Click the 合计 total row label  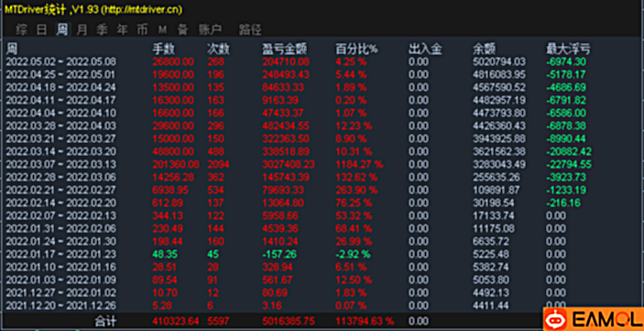pyautogui.click(x=105, y=321)
